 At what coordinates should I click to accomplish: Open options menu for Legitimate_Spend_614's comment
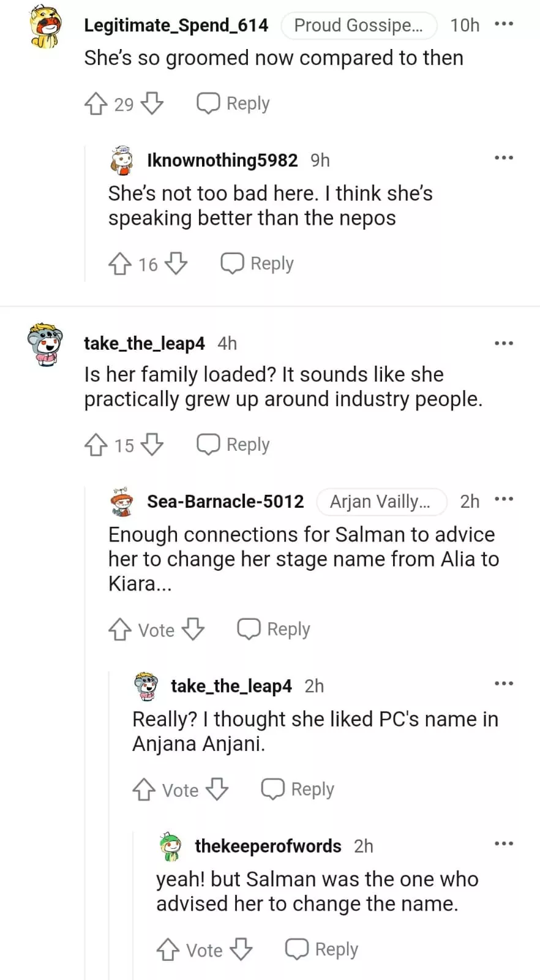tap(503, 24)
